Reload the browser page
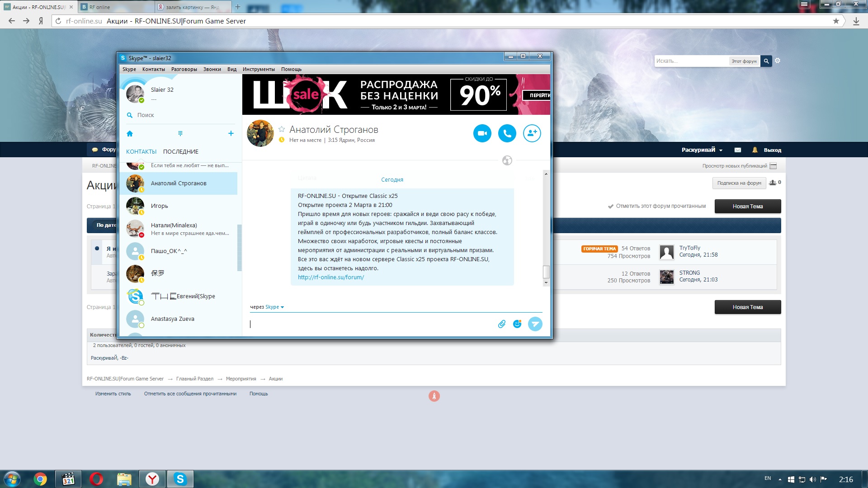Screen dimensions: 868x488 coord(58,21)
